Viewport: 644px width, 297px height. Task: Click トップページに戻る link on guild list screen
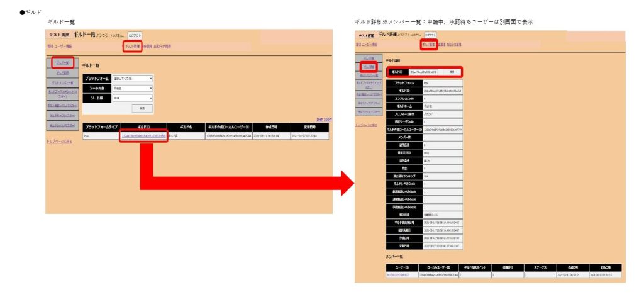[x=60, y=141]
